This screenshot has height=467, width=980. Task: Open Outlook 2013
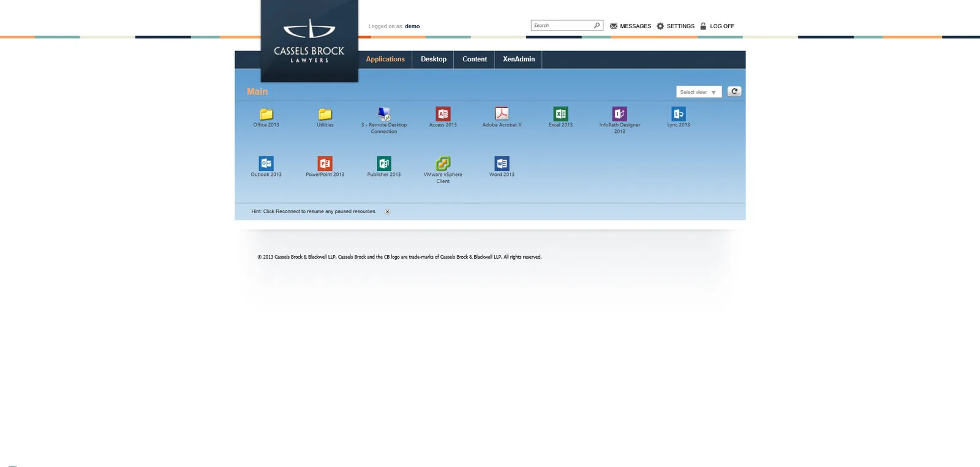(x=266, y=164)
